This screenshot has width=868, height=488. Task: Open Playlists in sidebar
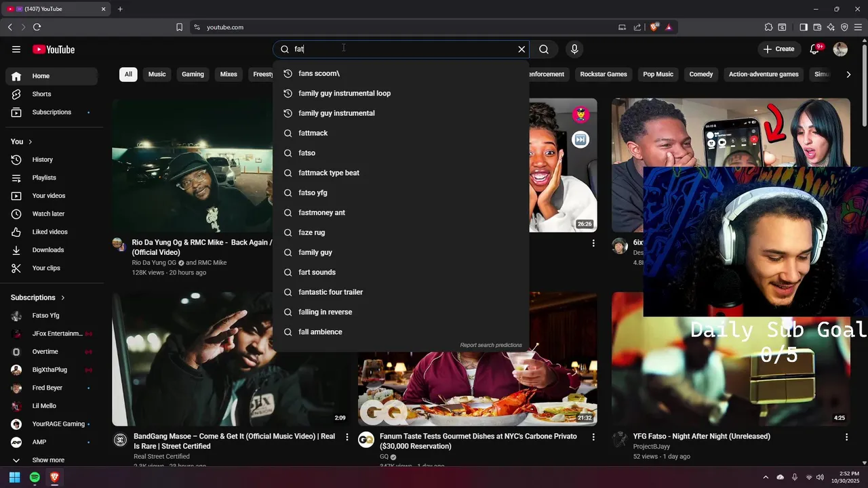tap(52, 178)
